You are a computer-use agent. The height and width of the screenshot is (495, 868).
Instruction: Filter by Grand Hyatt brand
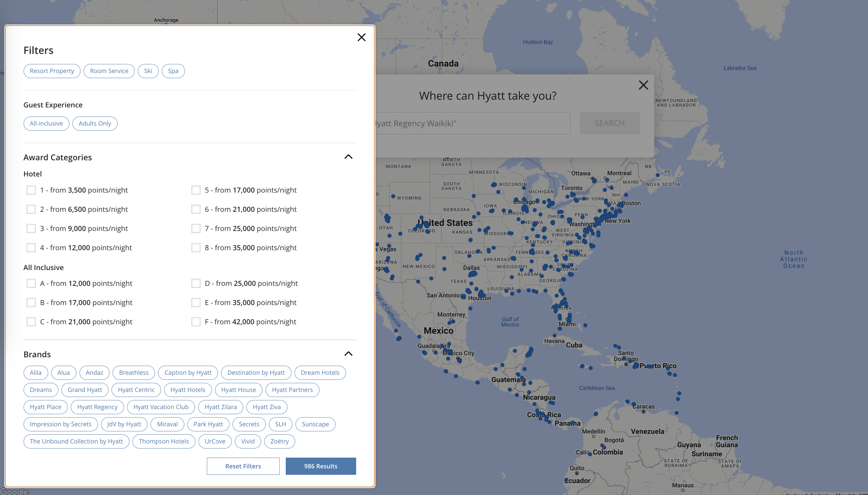(85, 390)
